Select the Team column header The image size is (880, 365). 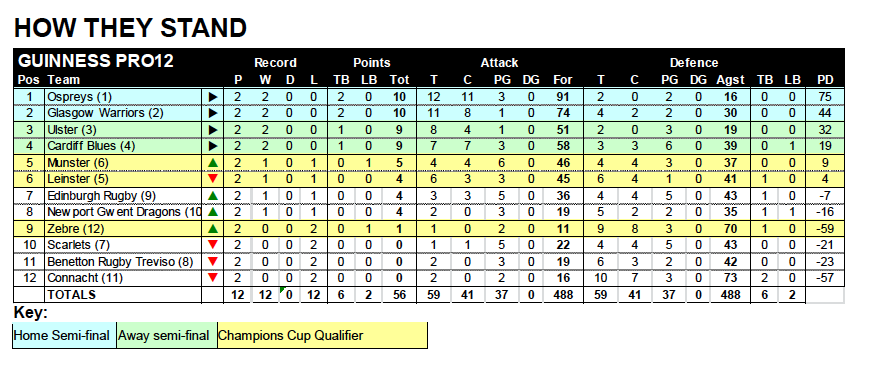(x=63, y=80)
